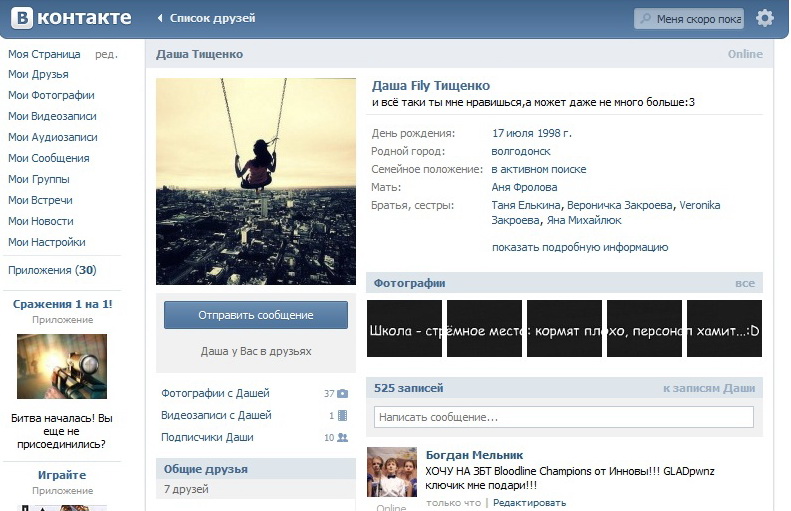The image size is (791, 511).
Task: Click the Сражения 1 на 1 app image
Action: (x=62, y=366)
